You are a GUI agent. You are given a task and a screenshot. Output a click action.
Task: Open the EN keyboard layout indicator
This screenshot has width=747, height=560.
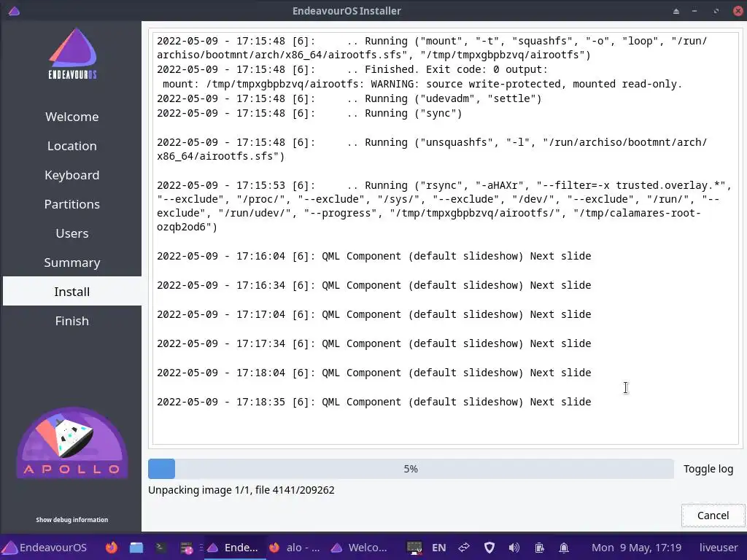point(438,548)
